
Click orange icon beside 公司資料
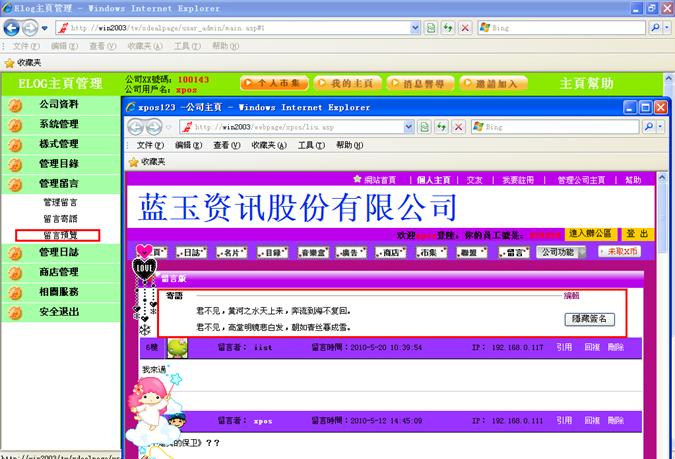tap(15, 104)
